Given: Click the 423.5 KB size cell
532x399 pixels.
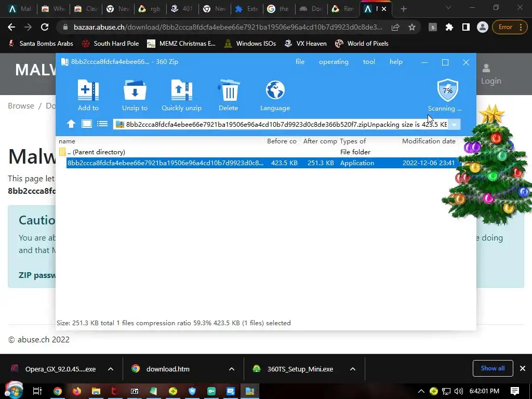Looking at the screenshot, I should (x=284, y=163).
